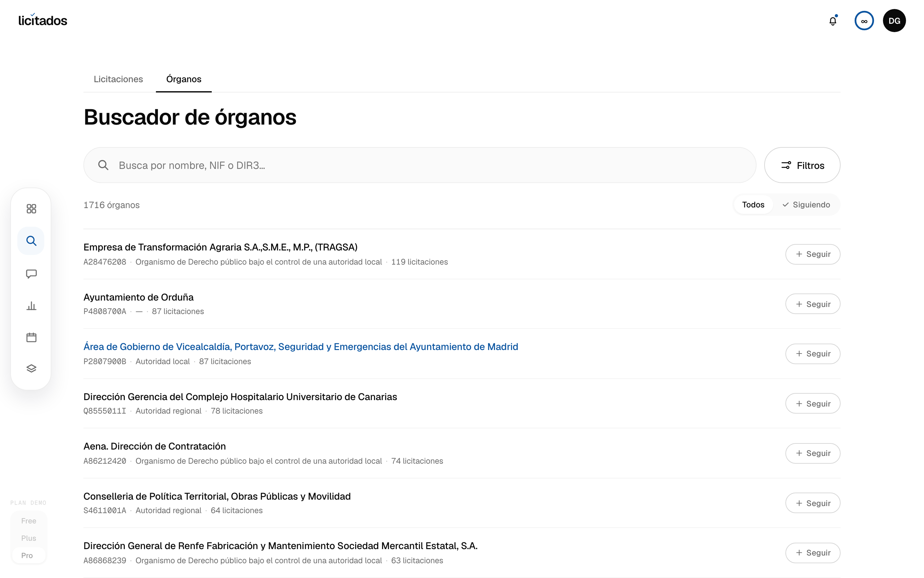
Task: Switch to the Licitaciones tab
Action: [118, 79]
